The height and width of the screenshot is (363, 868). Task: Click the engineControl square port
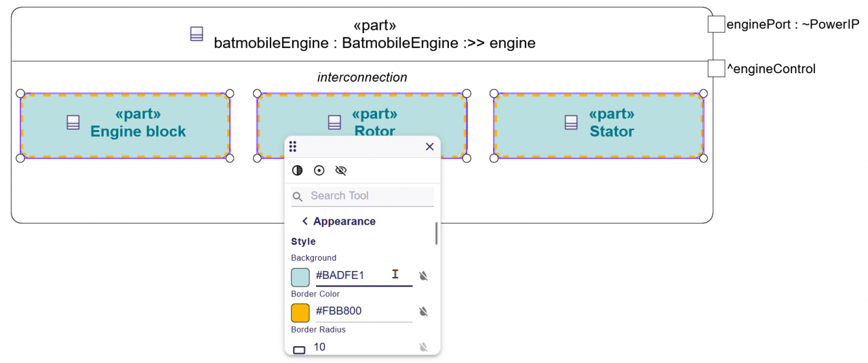[716, 68]
